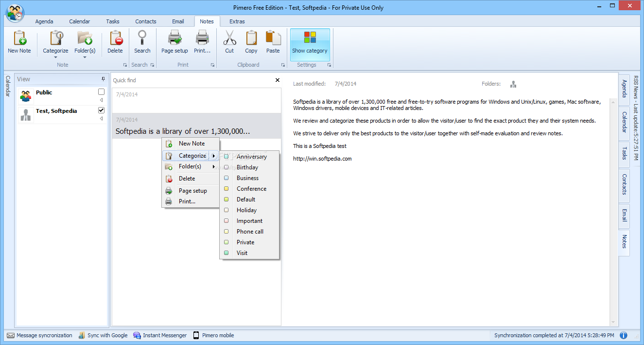
Task: Select the empty 7/4/2014 note
Action: click(x=196, y=101)
